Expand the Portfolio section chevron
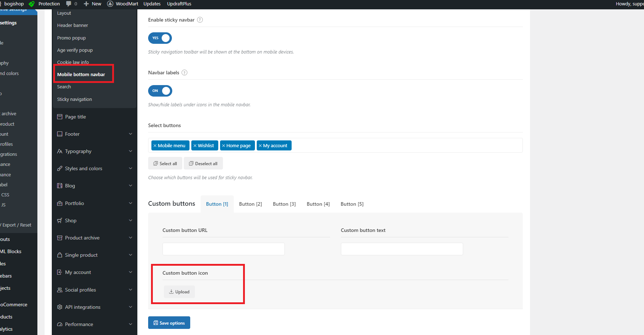This screenshot has height=335, width=644. pos(131,203)
